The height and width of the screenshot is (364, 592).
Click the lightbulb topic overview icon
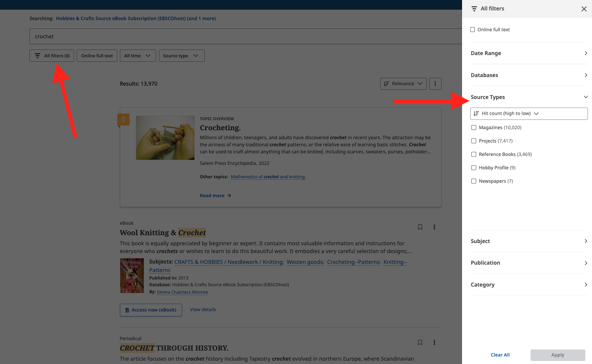click(x=124, y=119)
